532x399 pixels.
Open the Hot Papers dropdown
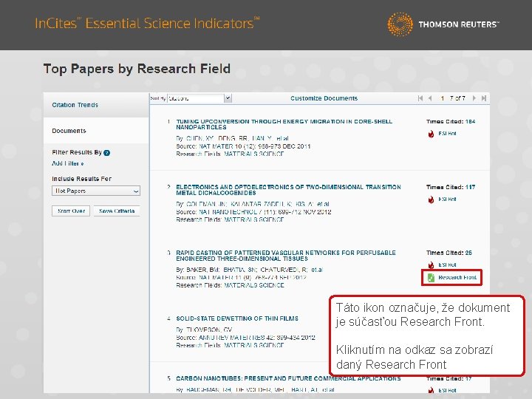[96, 191]
